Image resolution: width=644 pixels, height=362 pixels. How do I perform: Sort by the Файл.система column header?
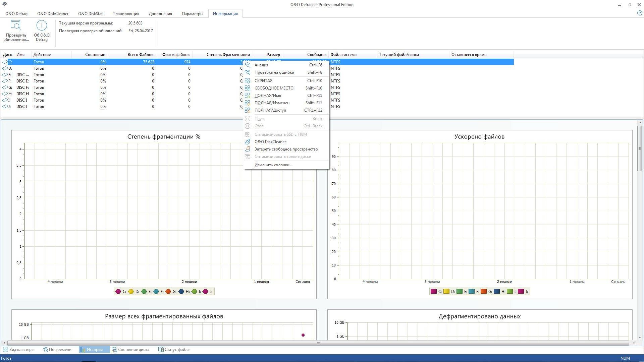click(x=353, y=55)
